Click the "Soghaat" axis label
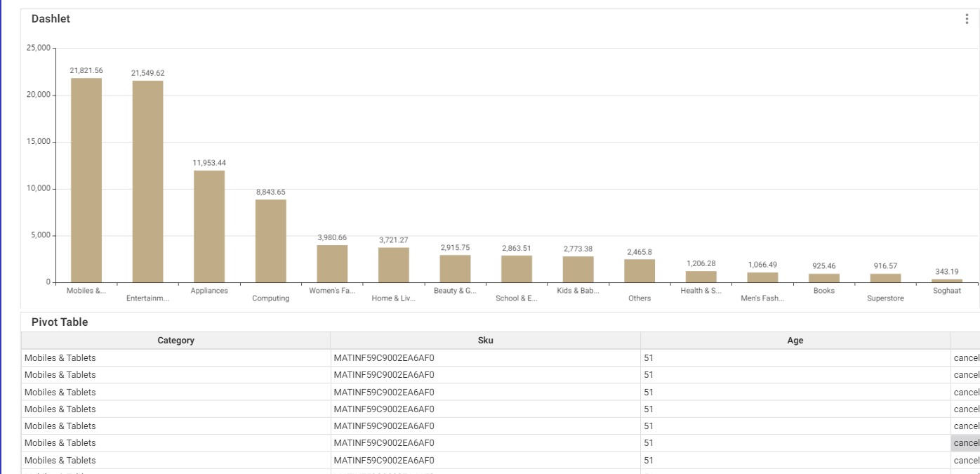This screenshot has height=474, width=980. pyautogui.click(x=947, y=291)
